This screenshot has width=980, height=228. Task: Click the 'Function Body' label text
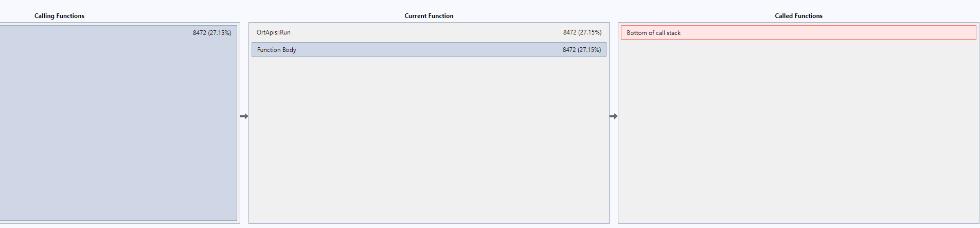click(277, 50)
